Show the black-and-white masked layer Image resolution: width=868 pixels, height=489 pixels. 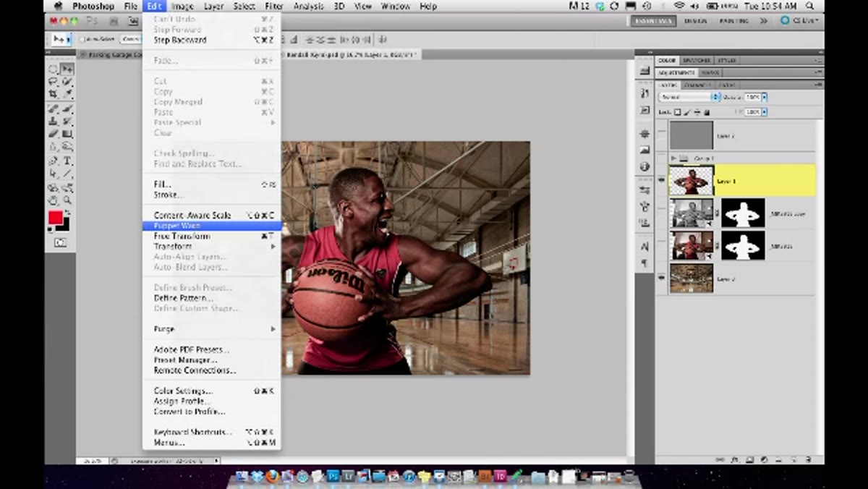pos(661,213)
